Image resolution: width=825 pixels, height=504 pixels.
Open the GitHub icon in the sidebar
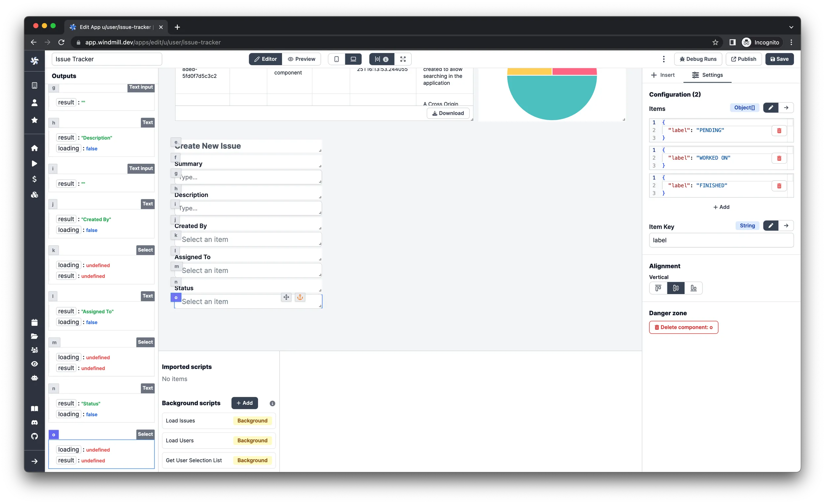click(35, 436)
